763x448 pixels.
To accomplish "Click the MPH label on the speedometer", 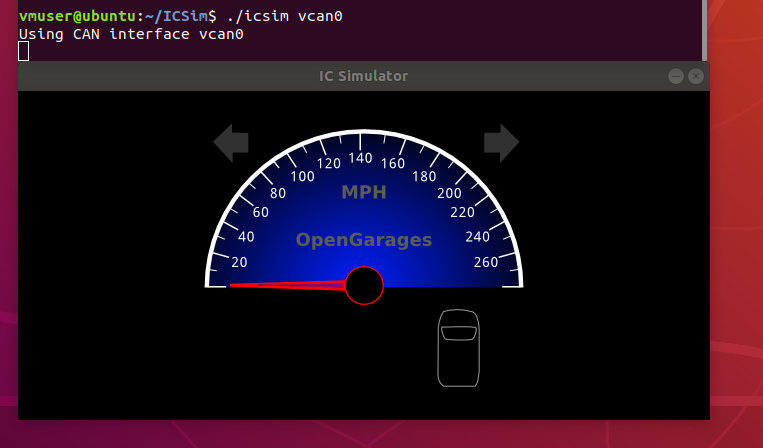I will coord(364,192).
